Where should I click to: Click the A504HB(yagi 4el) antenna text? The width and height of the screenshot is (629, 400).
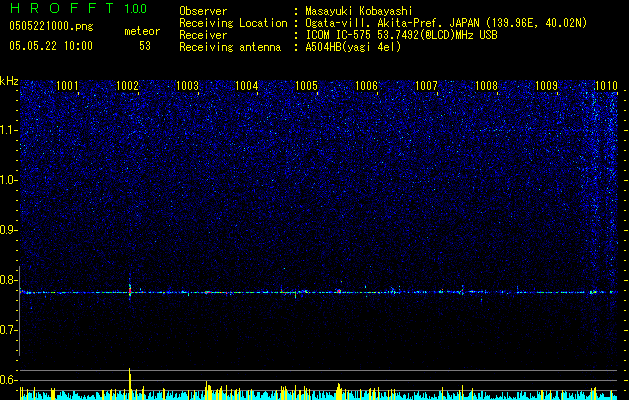353,47
